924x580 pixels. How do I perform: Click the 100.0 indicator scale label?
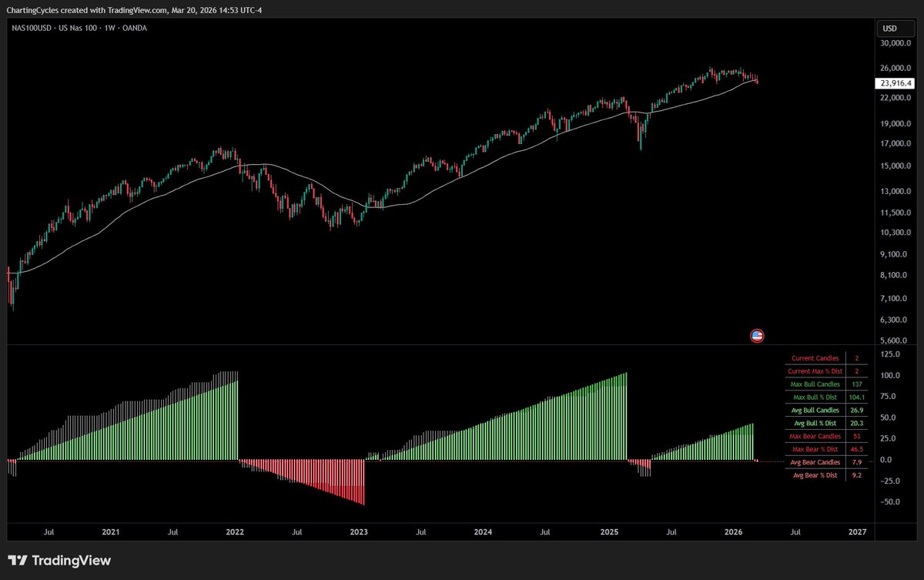(x=890, y=375)
